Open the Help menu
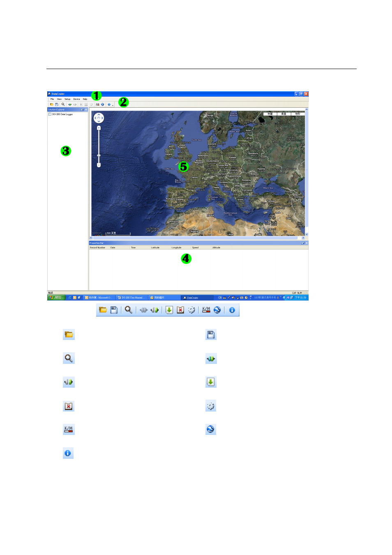Viewport: 392px width, 555px height. (85, 99)
